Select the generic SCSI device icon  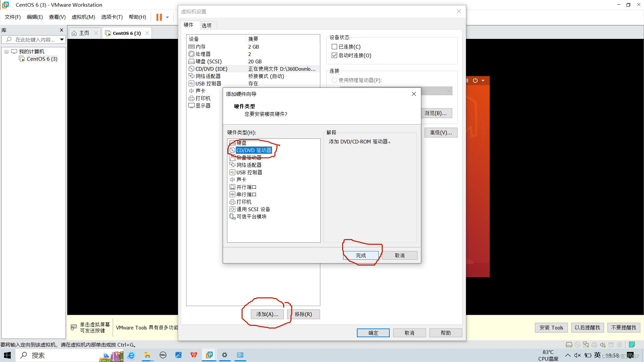pyautogui.click(x=232, y=209)
